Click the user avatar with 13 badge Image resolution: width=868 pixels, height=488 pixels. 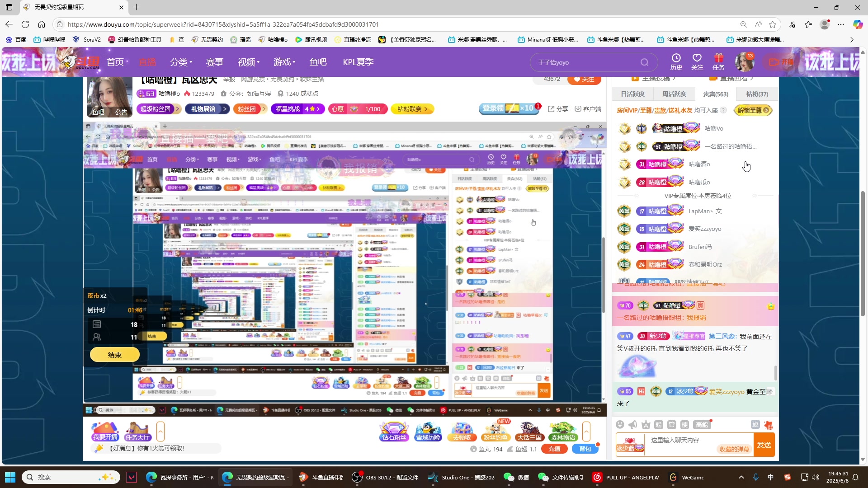tap(744, 62)
